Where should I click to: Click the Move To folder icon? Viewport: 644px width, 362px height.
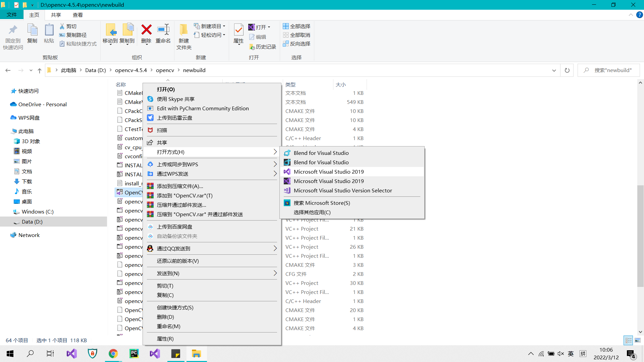[110, 30]
